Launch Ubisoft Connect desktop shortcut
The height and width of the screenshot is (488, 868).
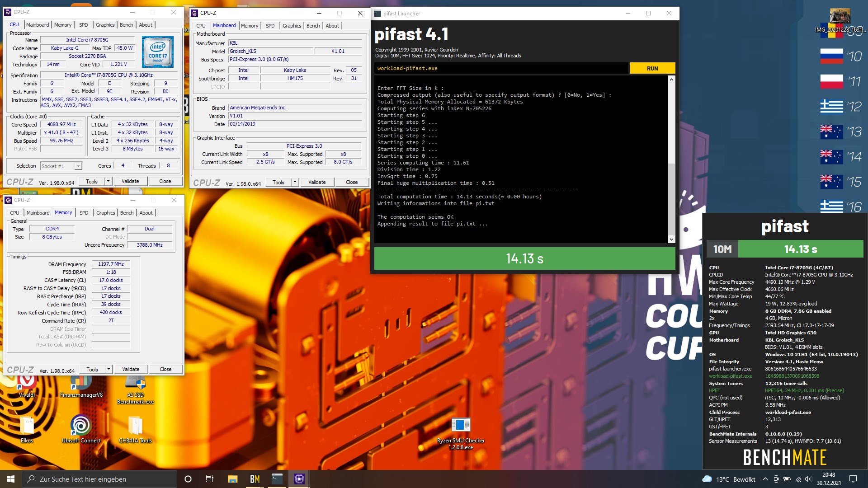click(81, 429)
